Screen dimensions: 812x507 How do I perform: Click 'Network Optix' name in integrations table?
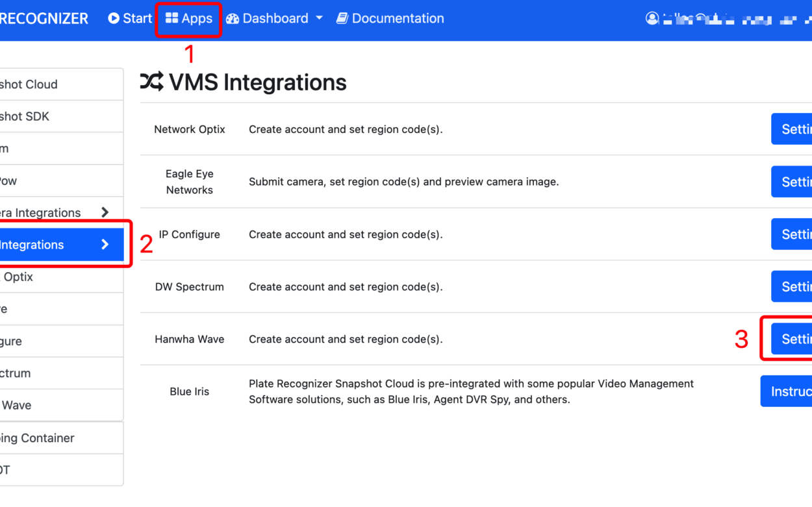coord(190,129)
